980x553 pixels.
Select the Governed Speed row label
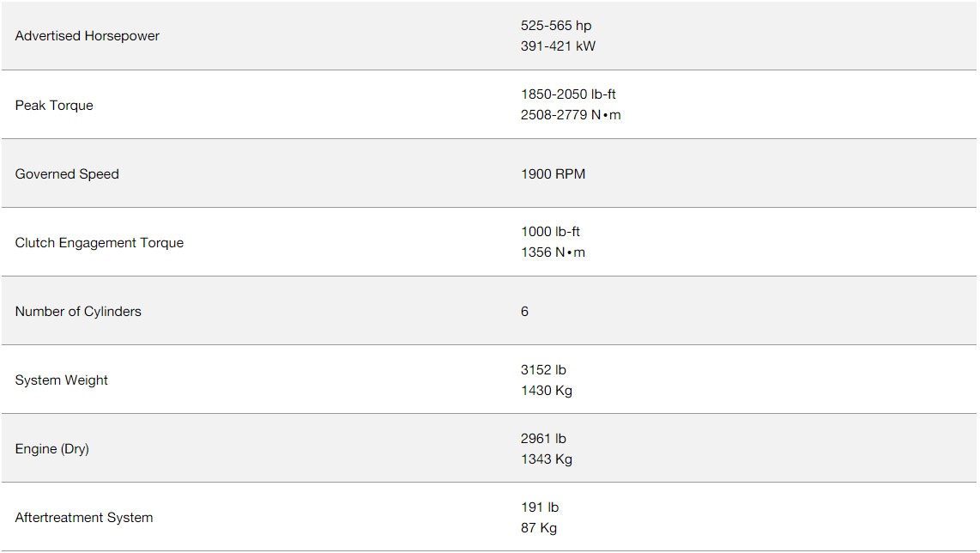pos(67,174)
